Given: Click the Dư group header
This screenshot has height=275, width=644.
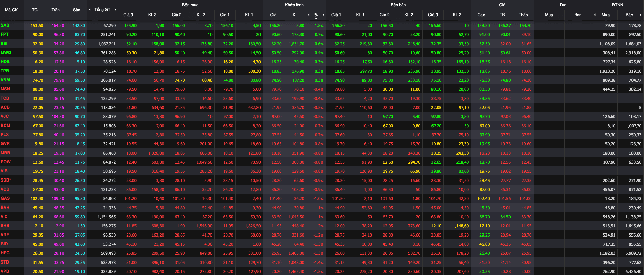Looking at the screenshot, I should (563, 5).
